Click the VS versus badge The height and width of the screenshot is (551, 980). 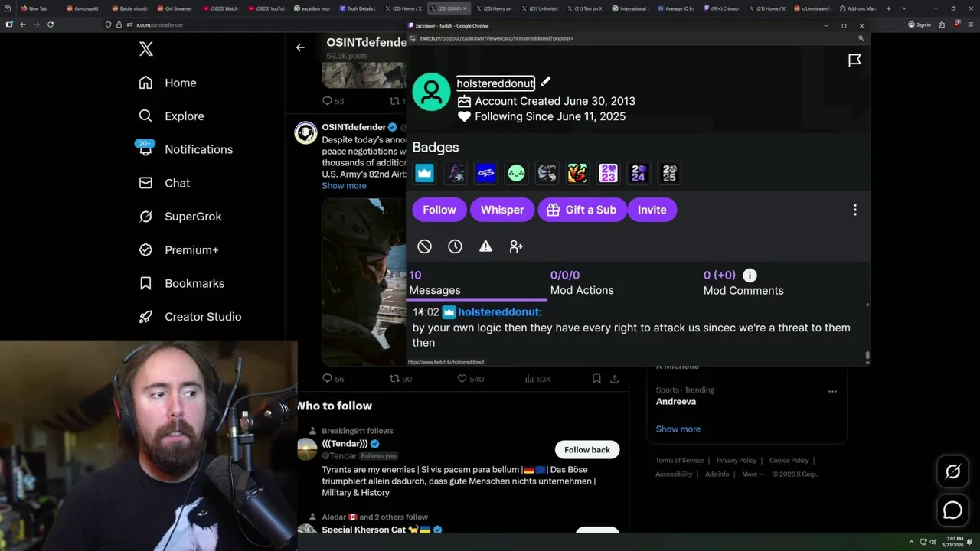tap(578, 174)
